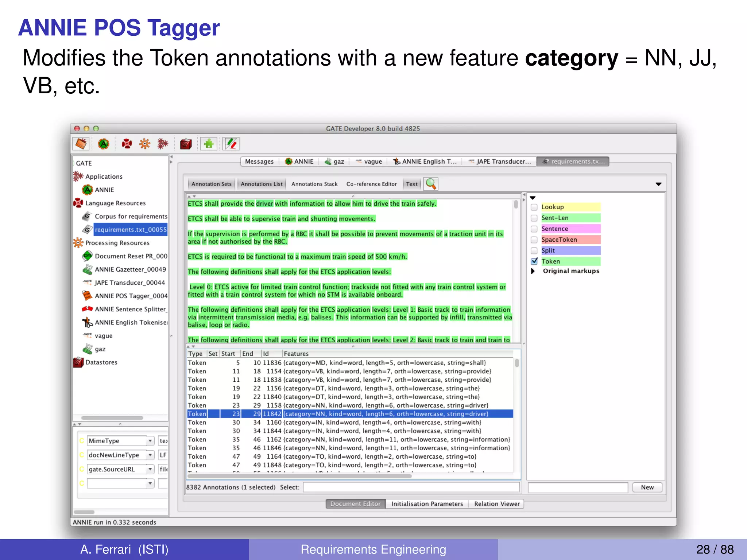This screenshot has height=560, width=747.
Task: Click the Select annotations filter field
Action: click(x=411, y=487)
